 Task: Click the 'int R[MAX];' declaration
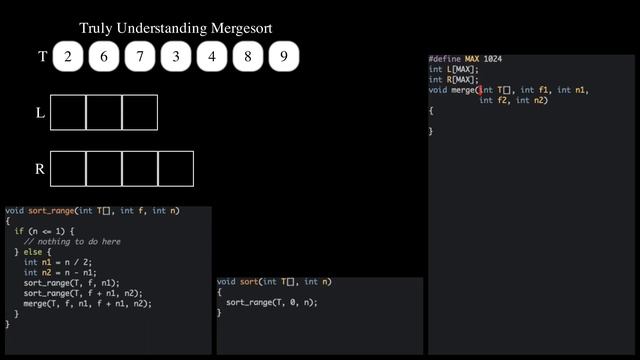(x=453, y=80)
